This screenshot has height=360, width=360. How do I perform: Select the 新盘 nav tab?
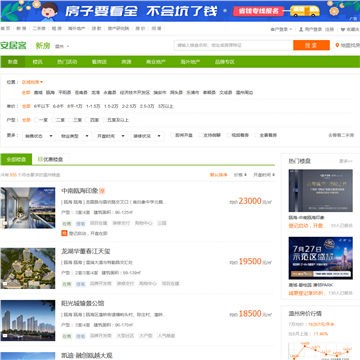pyautogui.click(x=13, y=62)
